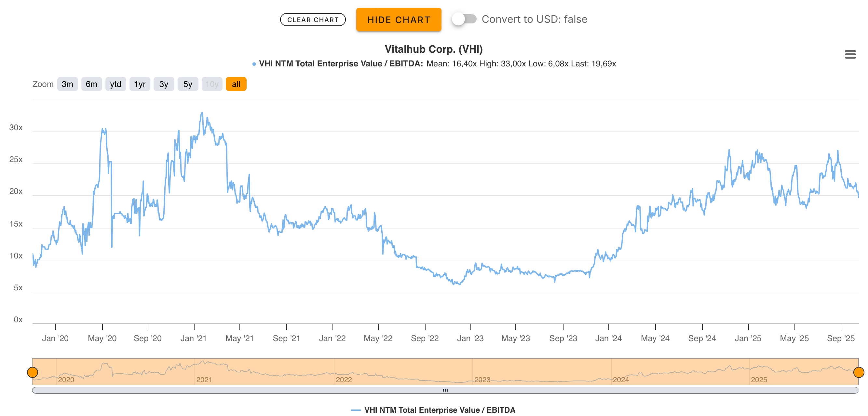Grab the left orange navigator handle
This screenshot has width=868, height=416.
(32, 372)
